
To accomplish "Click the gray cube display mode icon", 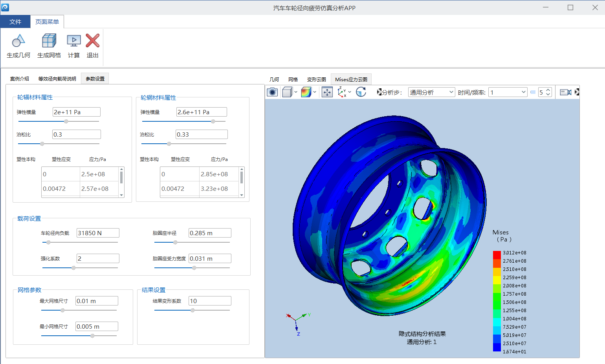I will tap(287, 92).
